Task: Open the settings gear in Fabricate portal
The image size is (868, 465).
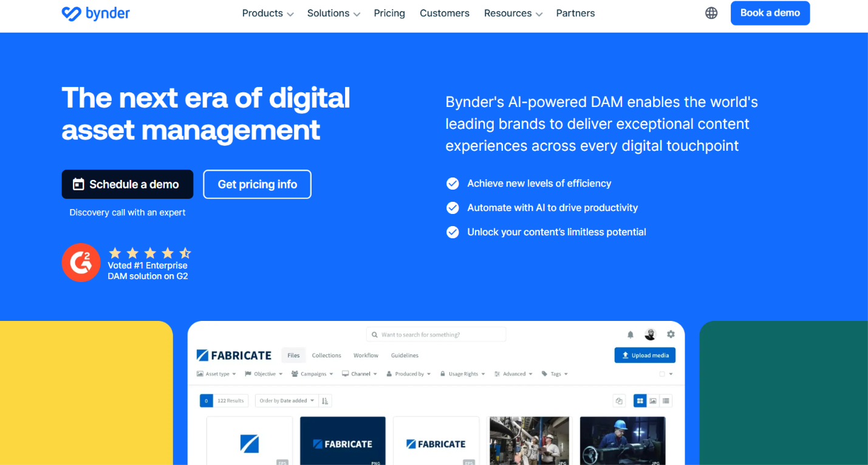Action: pos(671,334)
